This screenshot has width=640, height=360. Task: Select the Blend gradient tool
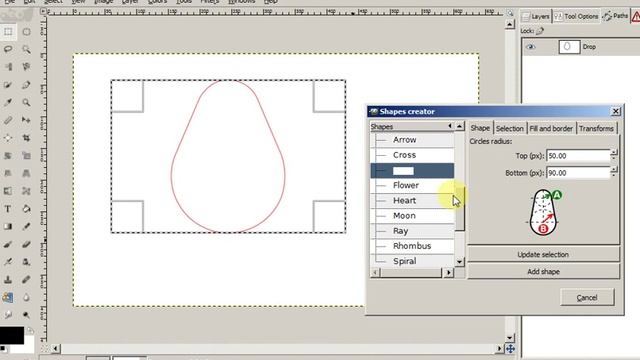pyautogui.click(x=8, y=226)
